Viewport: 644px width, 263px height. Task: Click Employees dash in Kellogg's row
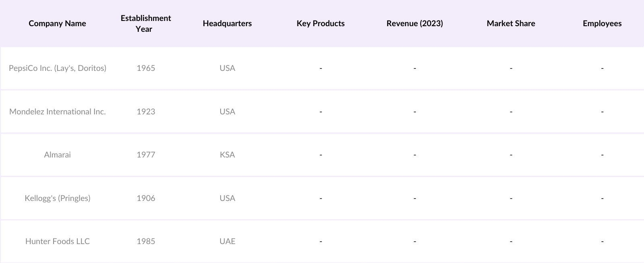(602, 199)
